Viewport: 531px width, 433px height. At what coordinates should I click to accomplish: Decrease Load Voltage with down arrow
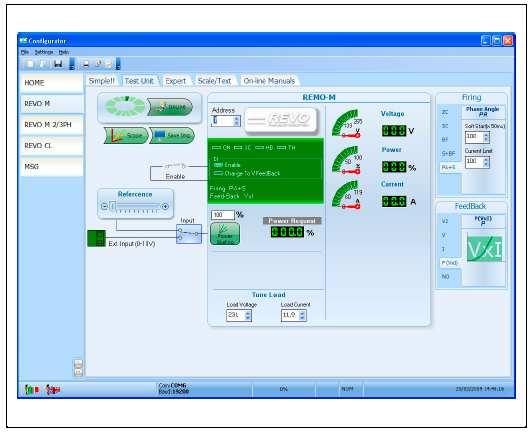[248, 318]
